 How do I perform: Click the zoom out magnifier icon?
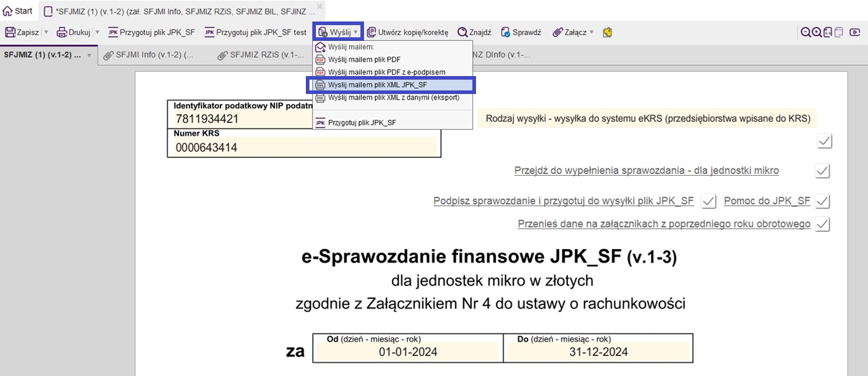click(x=806, y=32)
